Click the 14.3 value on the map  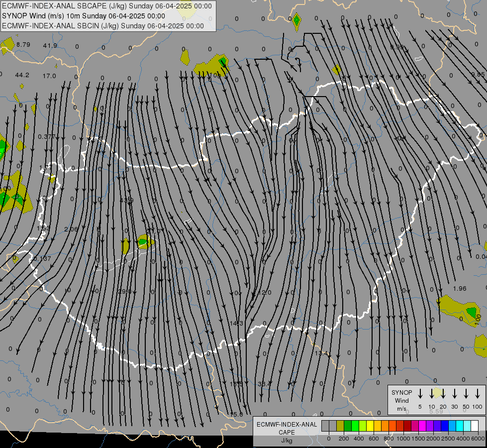(x=237, y=324)
